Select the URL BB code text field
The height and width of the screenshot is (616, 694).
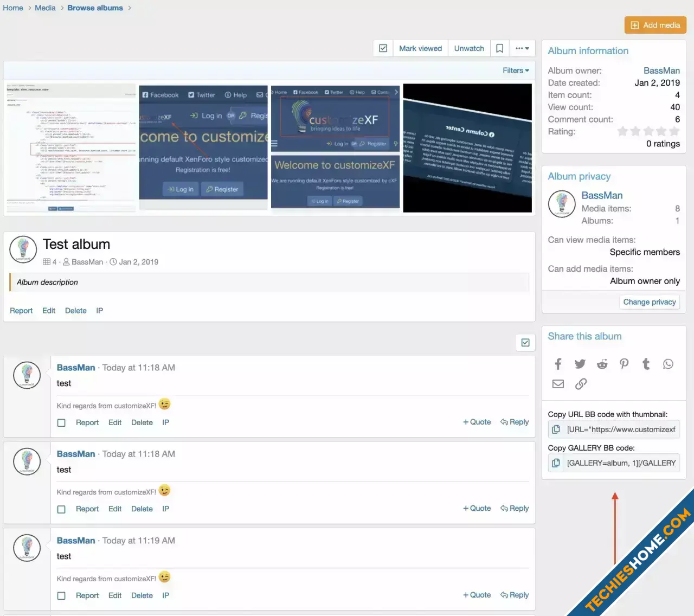(x=621, y=429)
